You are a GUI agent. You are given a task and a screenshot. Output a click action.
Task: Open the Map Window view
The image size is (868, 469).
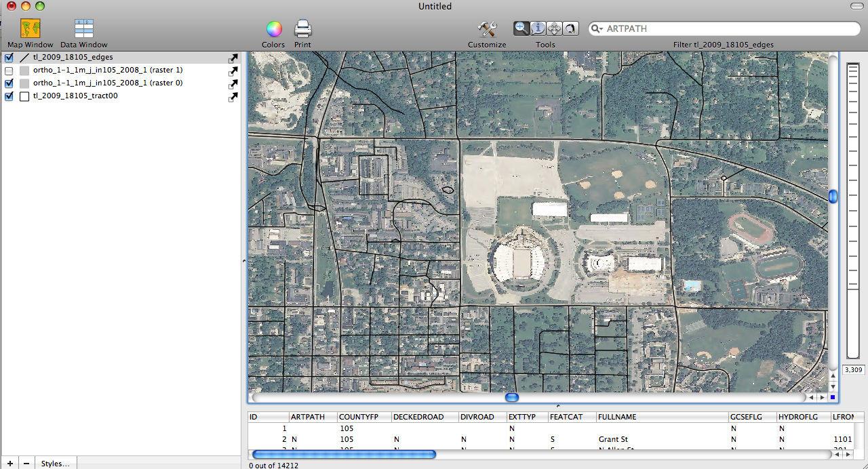tap(30, 29)
